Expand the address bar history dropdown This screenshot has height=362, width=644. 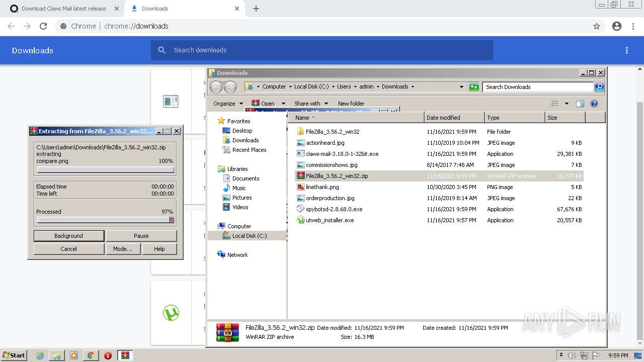[461, 86]
